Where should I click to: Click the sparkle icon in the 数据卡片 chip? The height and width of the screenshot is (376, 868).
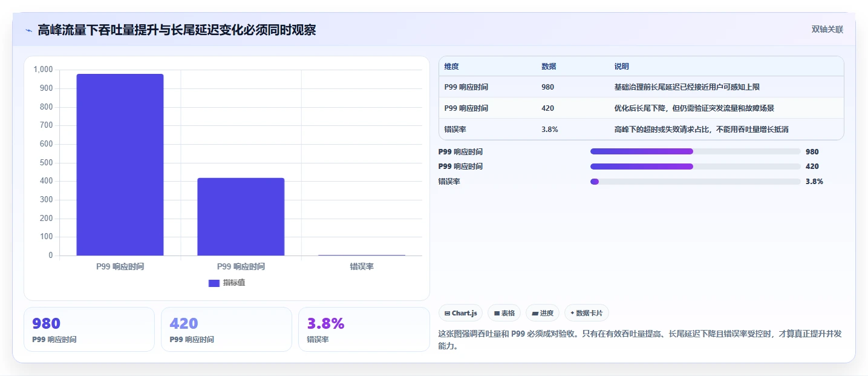(572, 313)
